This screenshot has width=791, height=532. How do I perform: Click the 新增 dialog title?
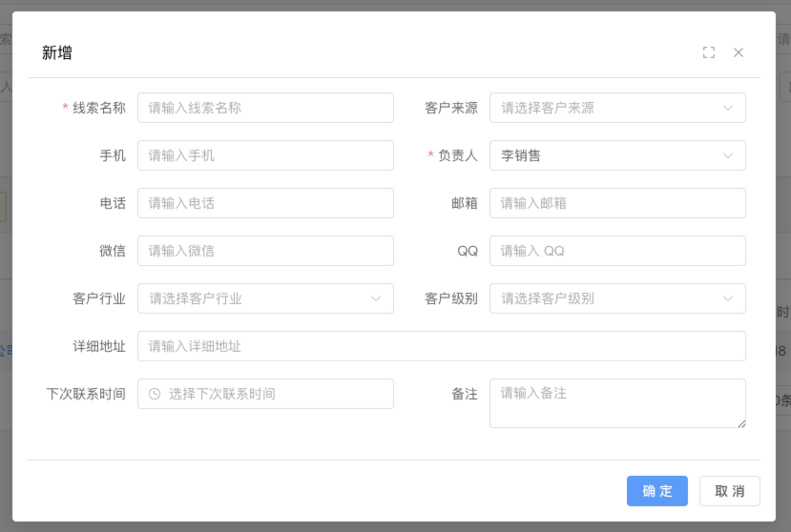(57, 53)
